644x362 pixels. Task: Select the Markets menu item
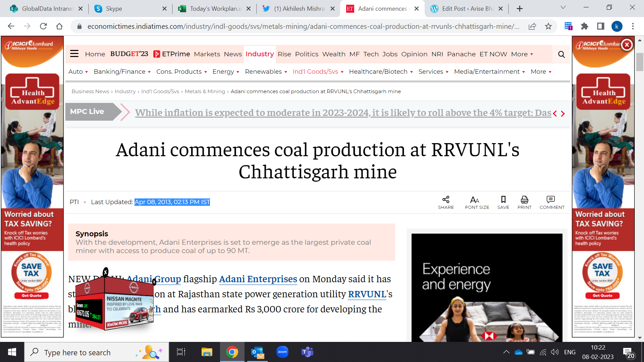click(207, 54)
